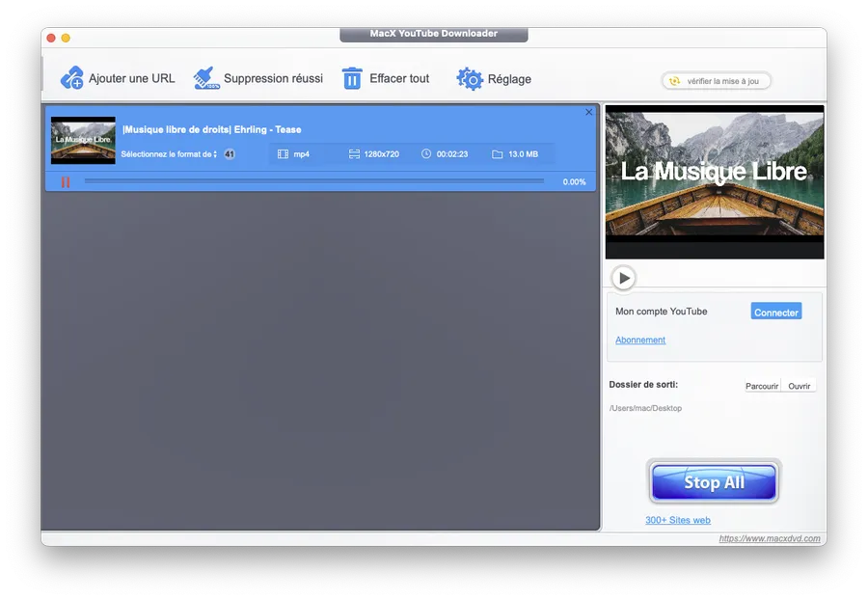
Task: Click the 0.00% progress percentage
Action: (574, 182)
